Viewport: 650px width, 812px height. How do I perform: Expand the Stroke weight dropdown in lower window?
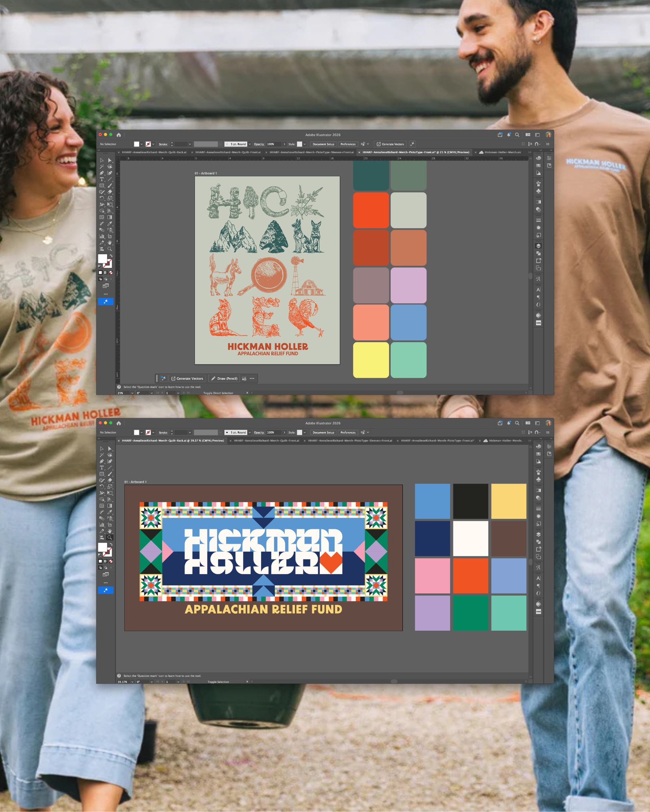point(190,432)
